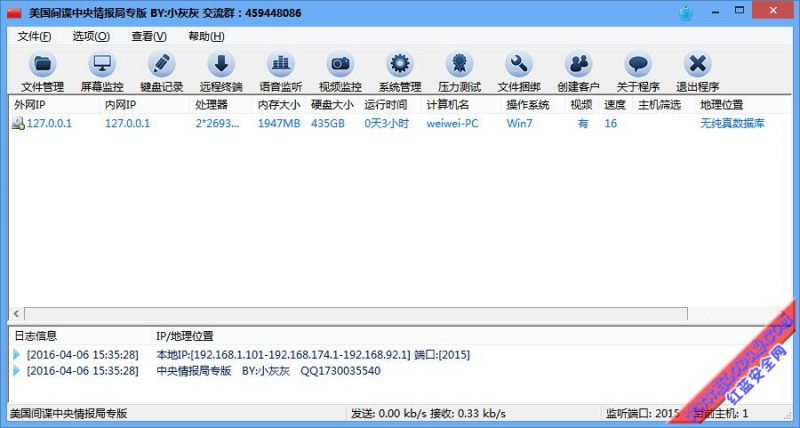
Task: Sort by the 内网IP column header
Action: (x=144, y=105)
